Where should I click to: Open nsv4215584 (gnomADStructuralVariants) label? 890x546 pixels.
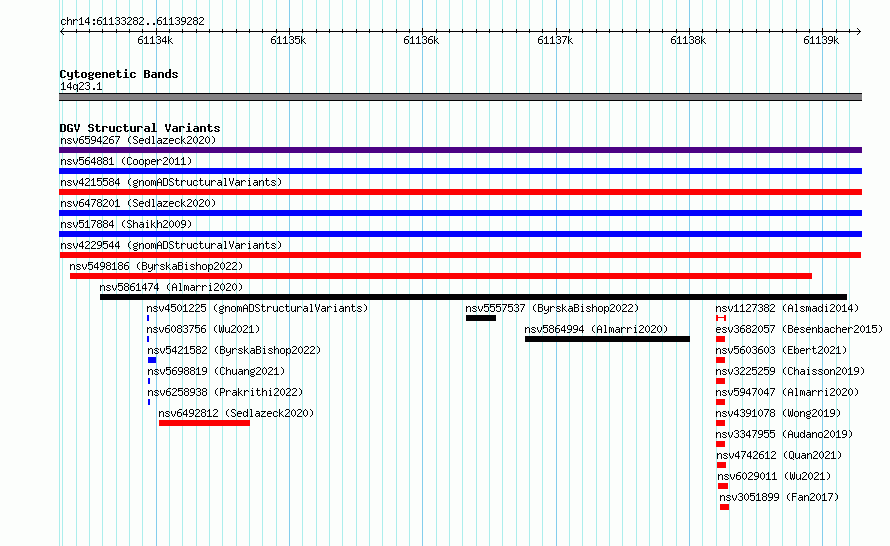171,182
